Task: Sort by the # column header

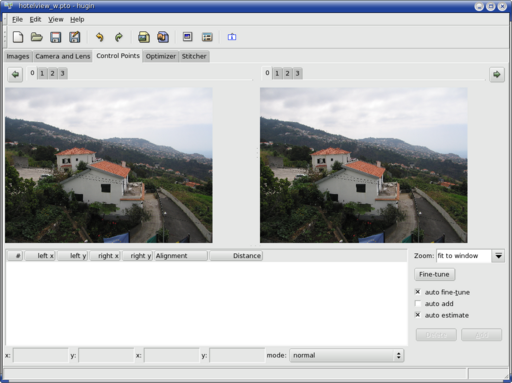Action: (15, 256)
